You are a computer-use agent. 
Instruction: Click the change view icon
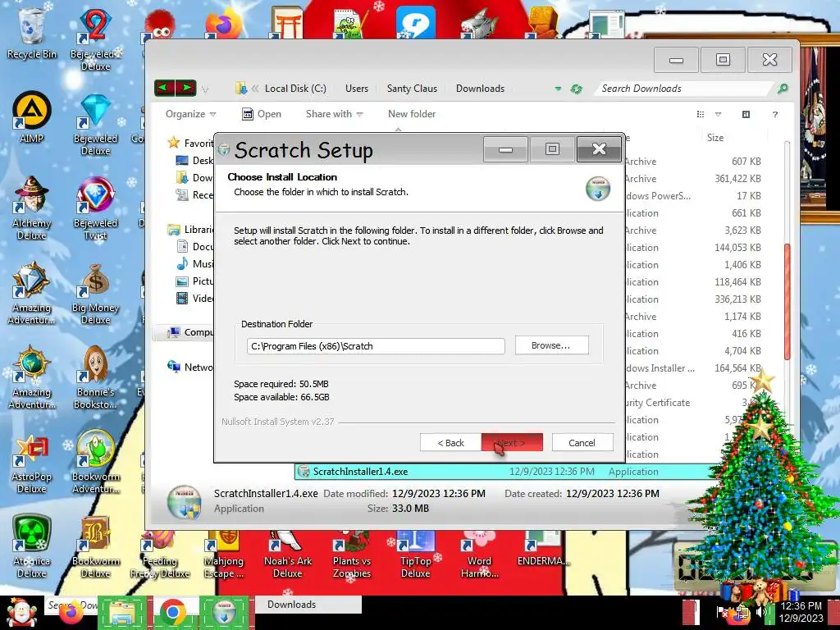(x=701, y=114)
